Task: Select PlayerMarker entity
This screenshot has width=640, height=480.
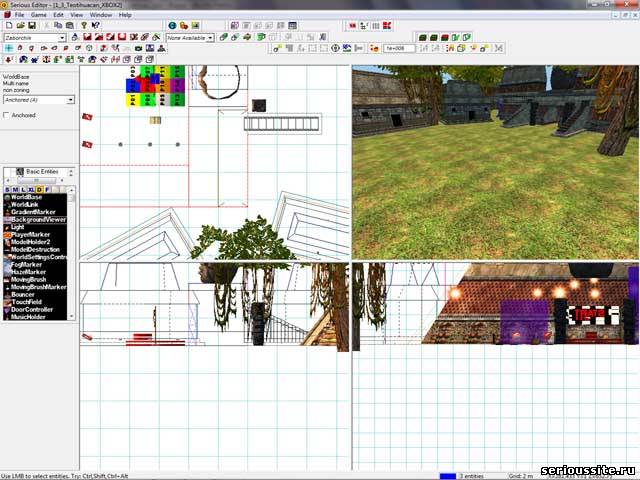Action: [x=35, y=235]
